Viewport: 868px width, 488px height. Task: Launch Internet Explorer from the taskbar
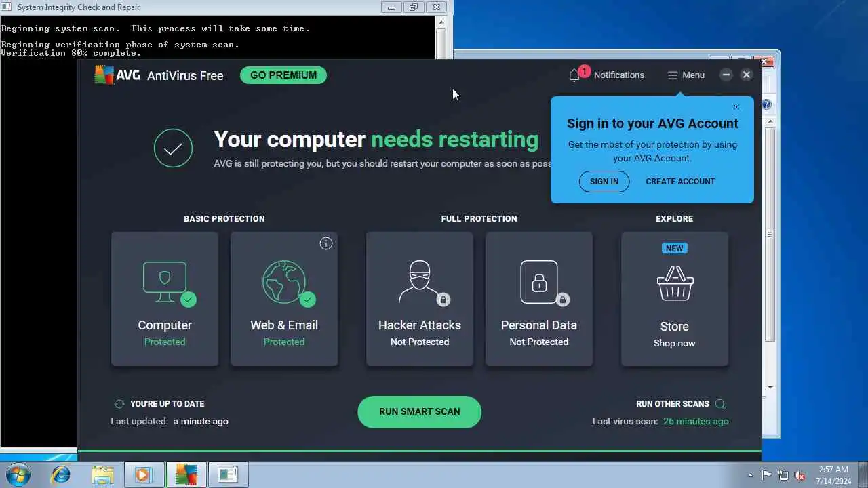point(60,474)
